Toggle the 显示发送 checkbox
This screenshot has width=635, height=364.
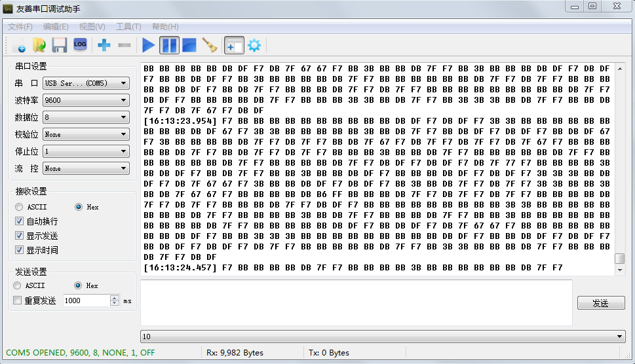tap(19, 236)
